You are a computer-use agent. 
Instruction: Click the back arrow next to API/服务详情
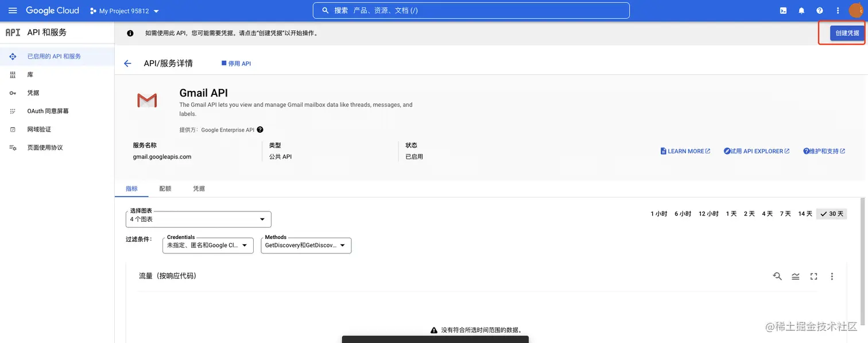pyautogui.click(x=127, y=63)
